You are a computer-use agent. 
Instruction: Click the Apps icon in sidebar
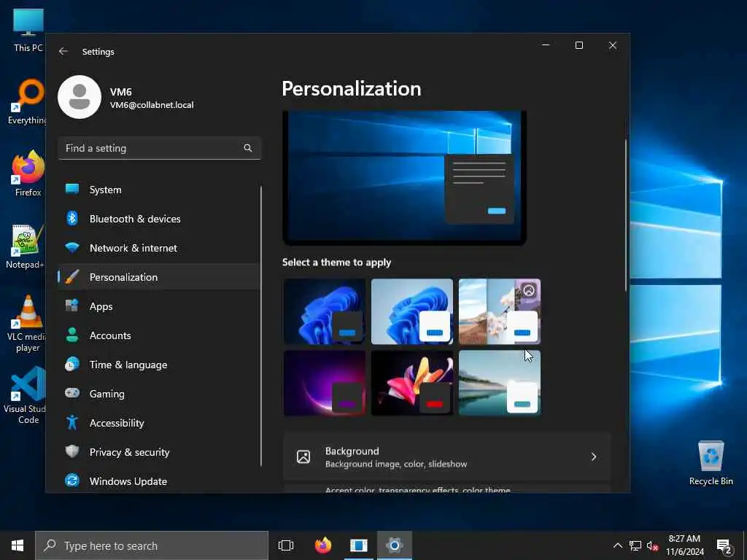pos(72,306)
